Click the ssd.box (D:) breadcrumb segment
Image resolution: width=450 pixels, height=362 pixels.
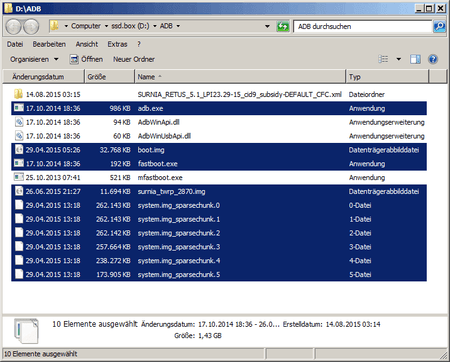coord(130,26)
